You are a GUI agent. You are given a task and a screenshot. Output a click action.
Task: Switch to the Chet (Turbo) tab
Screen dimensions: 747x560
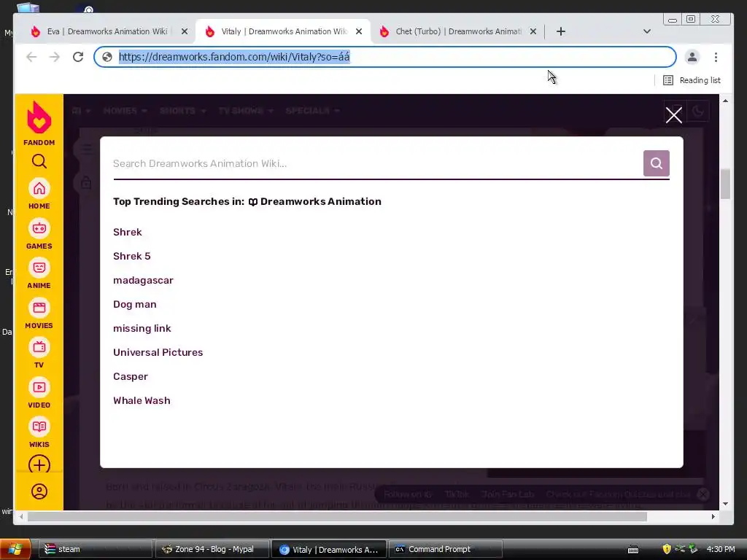[457, 31]
